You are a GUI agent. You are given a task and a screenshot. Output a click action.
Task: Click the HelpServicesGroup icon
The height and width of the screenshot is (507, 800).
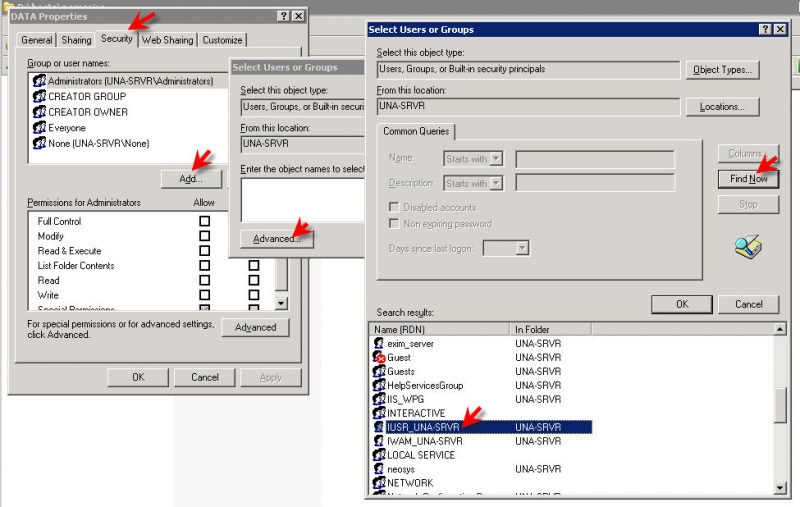(379, 385)
